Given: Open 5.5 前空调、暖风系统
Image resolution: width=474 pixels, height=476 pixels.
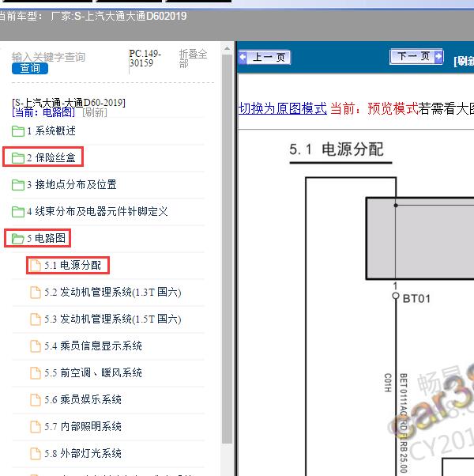Looking at the screenshot, I should (93, 372).
